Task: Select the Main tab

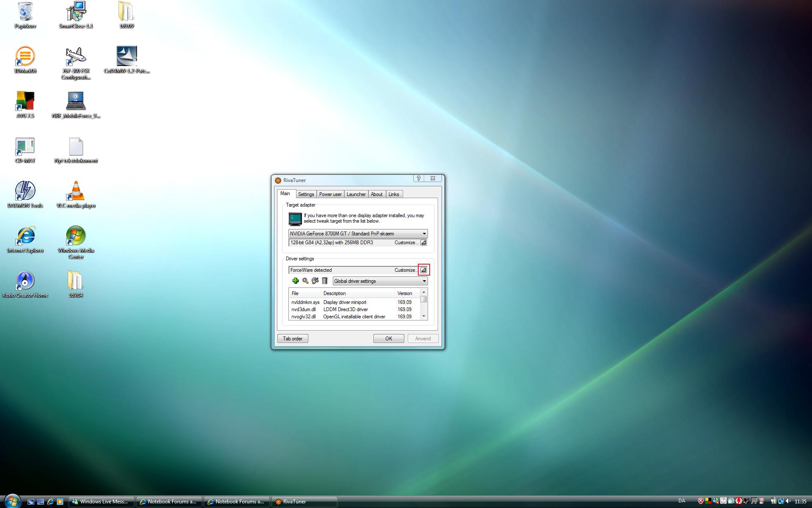Action: (285, 193)
